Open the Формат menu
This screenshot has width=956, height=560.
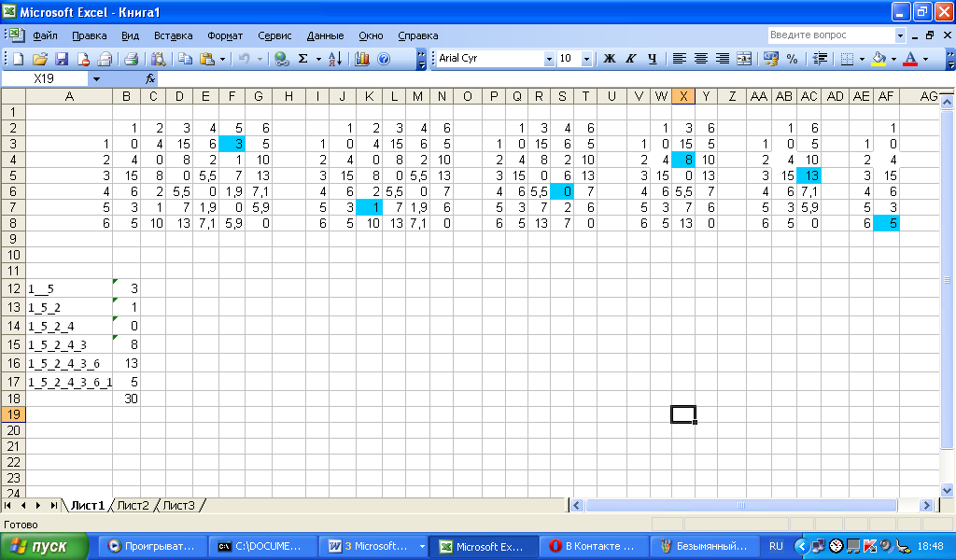point(224,35)
